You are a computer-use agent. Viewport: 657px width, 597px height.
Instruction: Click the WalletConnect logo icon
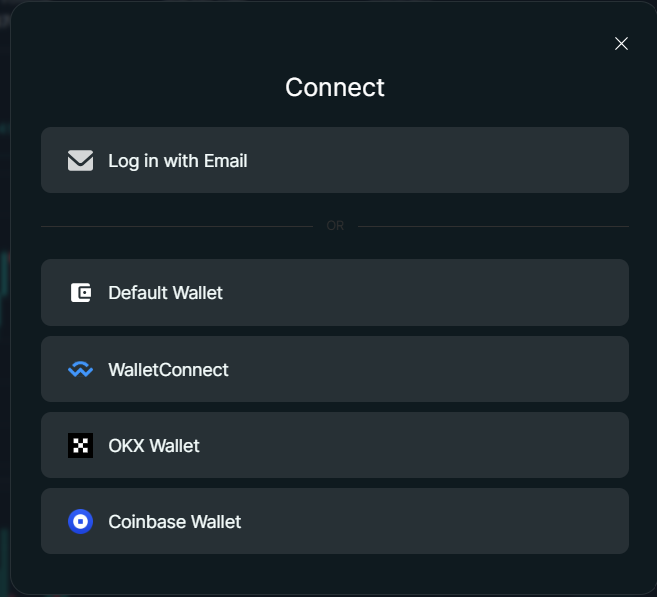(x=80, y=369)
